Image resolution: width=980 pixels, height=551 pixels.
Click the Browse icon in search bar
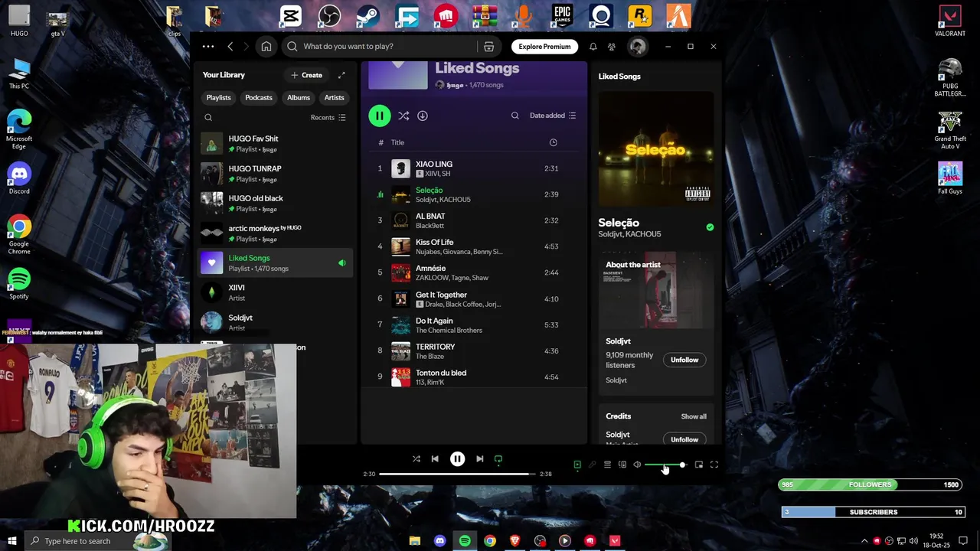(488, 47)
